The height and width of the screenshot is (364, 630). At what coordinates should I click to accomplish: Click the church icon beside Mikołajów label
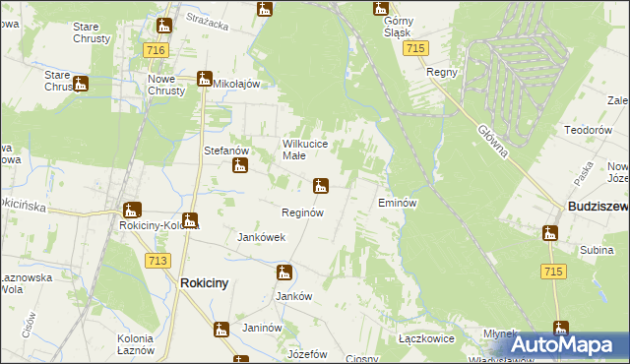[x=205, y=79]
